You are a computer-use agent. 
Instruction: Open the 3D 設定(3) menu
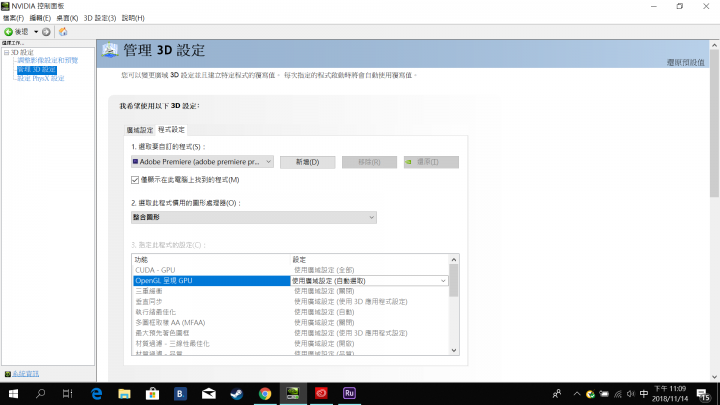100,18
